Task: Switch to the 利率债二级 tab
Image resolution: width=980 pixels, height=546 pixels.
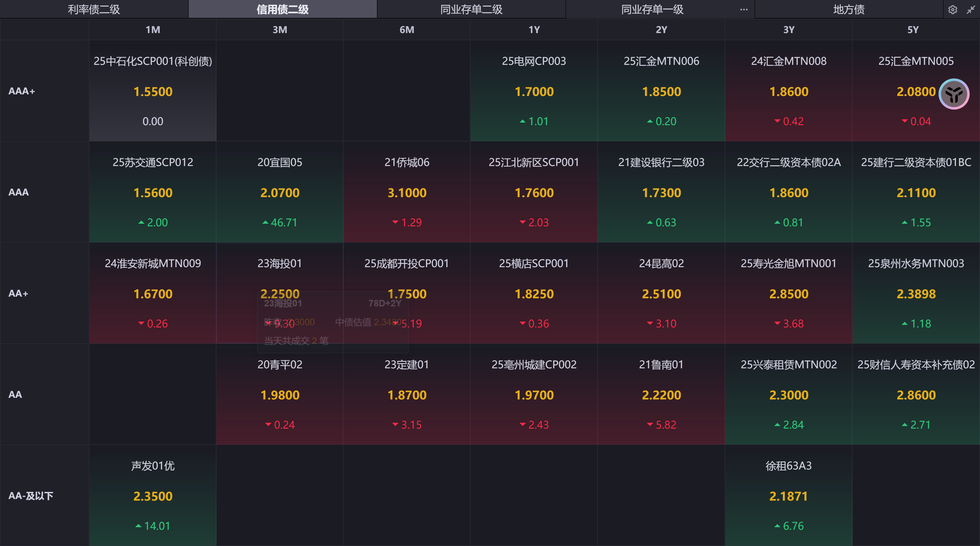Action: (94, 9)
